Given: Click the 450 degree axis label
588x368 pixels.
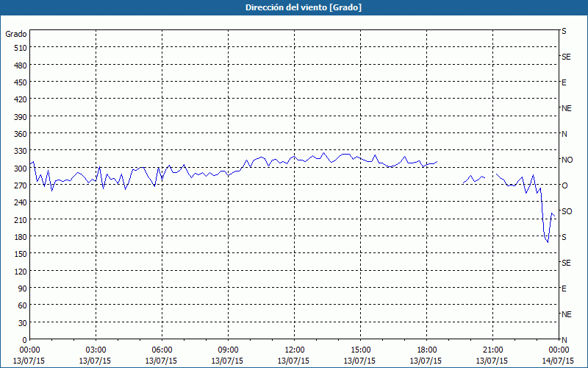Looking at the screenshot, I should (21, 82).
